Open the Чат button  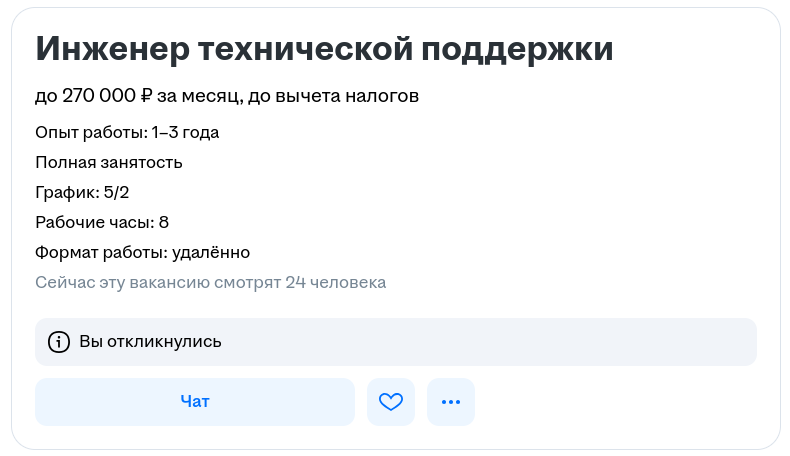click(195, 402)
